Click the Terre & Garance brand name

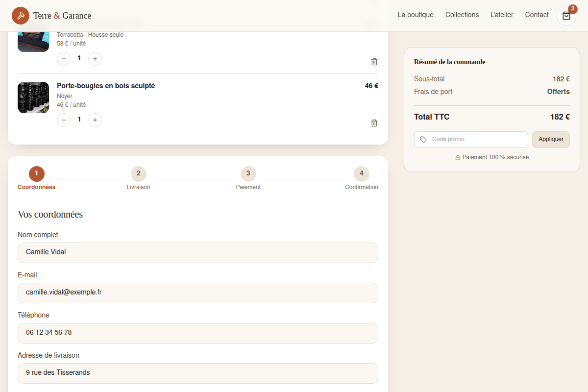(62, 16)
